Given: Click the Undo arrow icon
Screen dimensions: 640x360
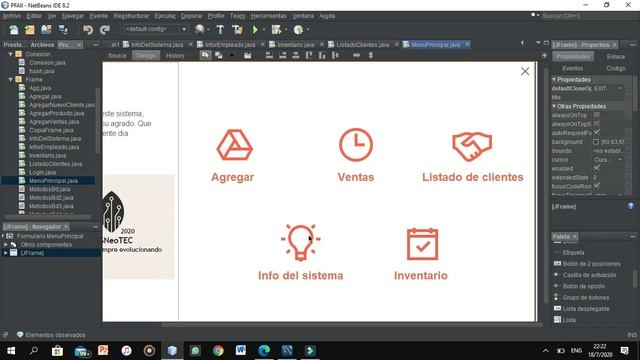Looking at the screenshot, I should [x=88, y=30].
